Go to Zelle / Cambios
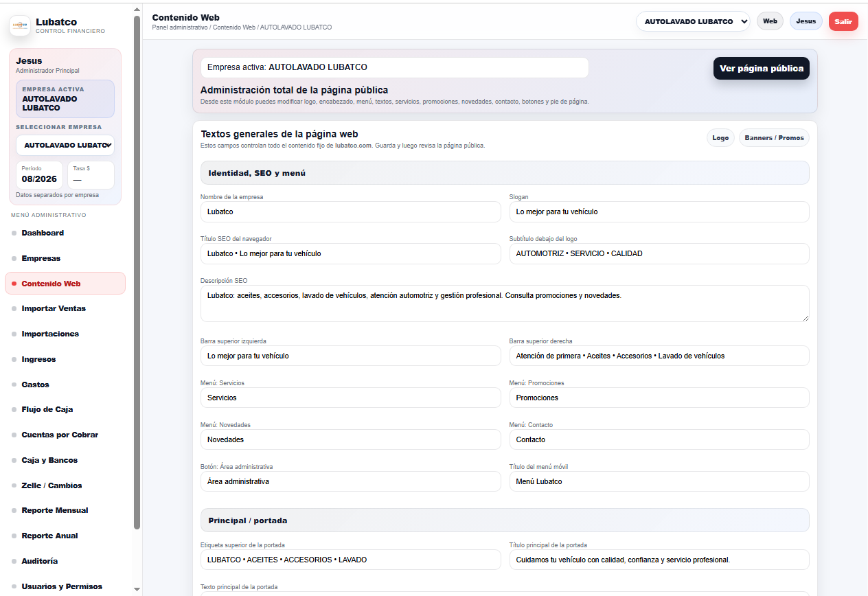The width and height of the screenshot is (868, 596). pos(65,485)
